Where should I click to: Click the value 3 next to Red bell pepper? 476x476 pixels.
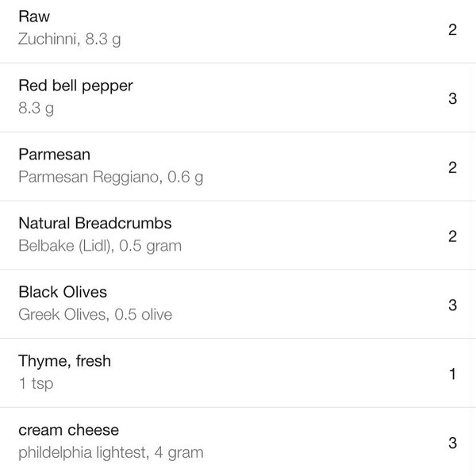coord(452,98)
